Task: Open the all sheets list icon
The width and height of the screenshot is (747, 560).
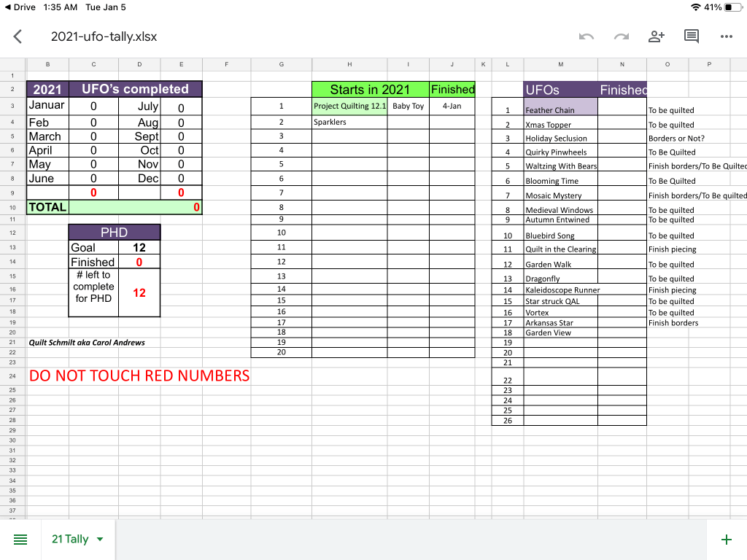Action: (20, 540)
